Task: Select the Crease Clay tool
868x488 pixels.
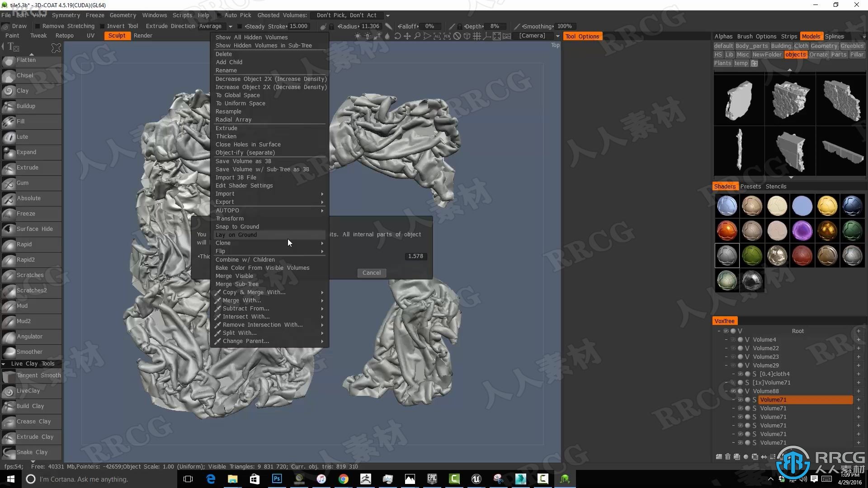Action: (33, 421)
